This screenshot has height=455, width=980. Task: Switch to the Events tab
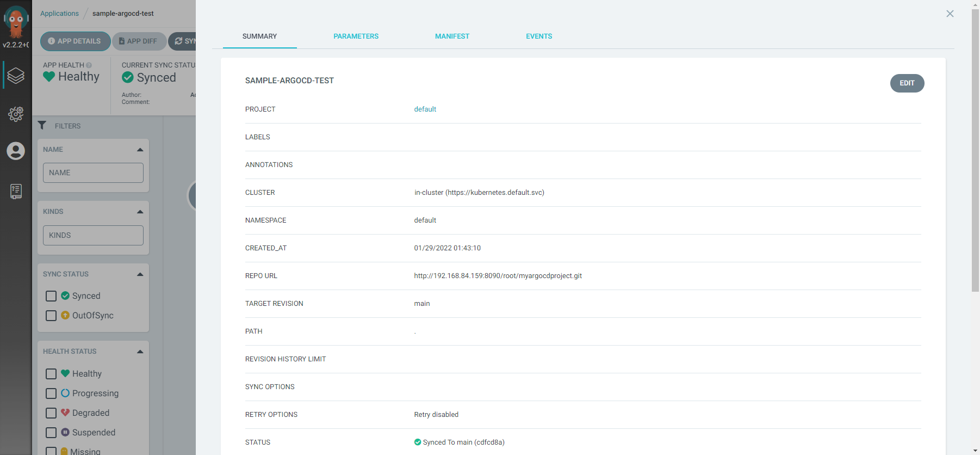tap(539, 36)
